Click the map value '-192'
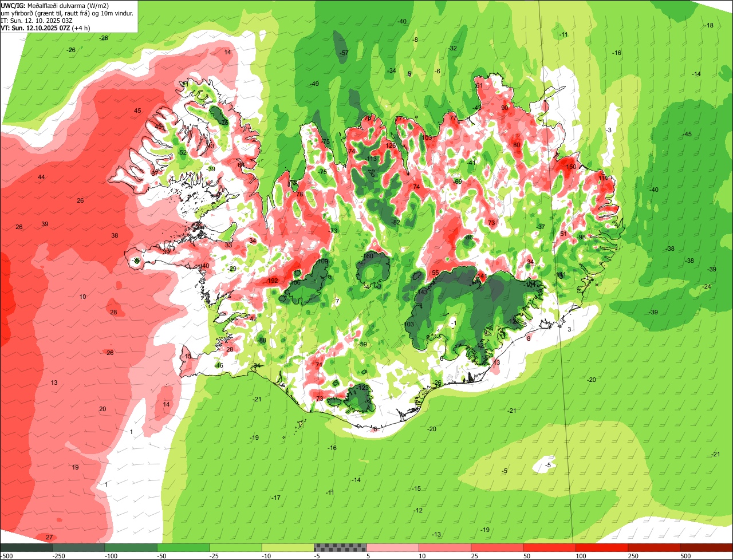733x560 pixels. (x=272, y=281)
